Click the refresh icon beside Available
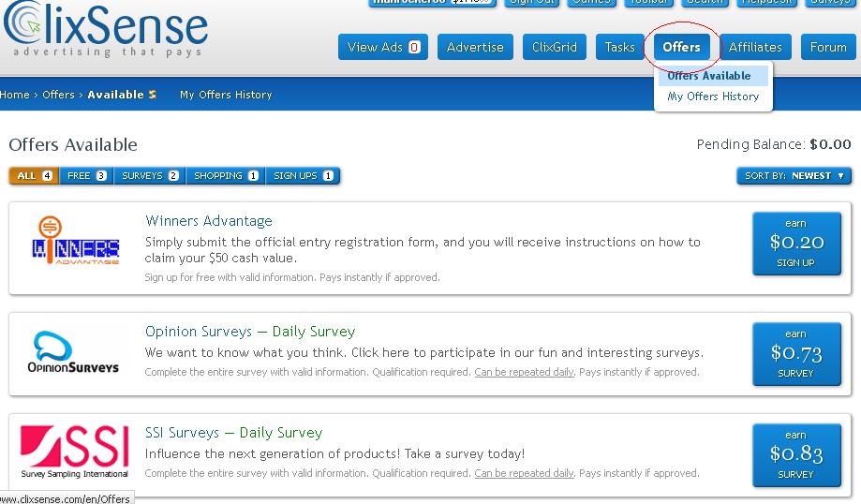This screenshot has height=504, width=861. [153, 95]
